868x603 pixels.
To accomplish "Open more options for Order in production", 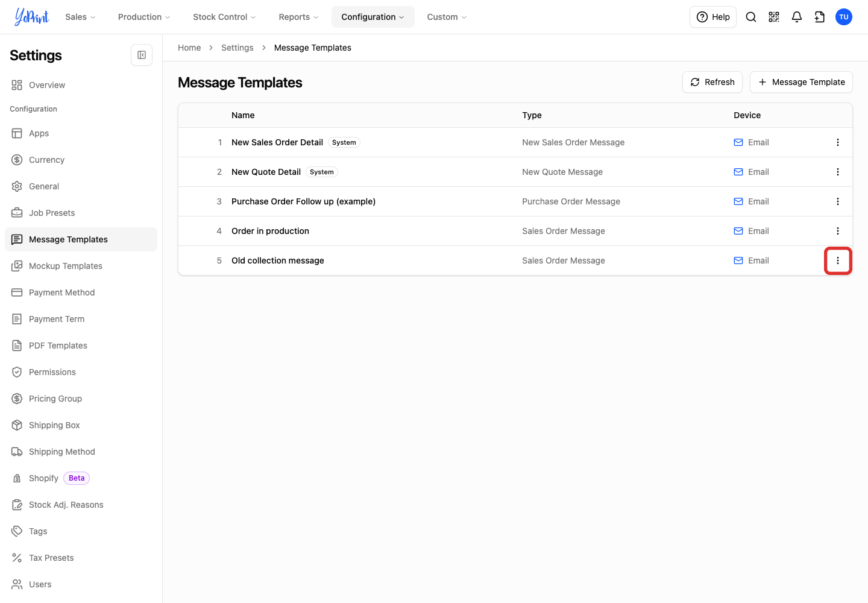I will click(x=838, y=231).
